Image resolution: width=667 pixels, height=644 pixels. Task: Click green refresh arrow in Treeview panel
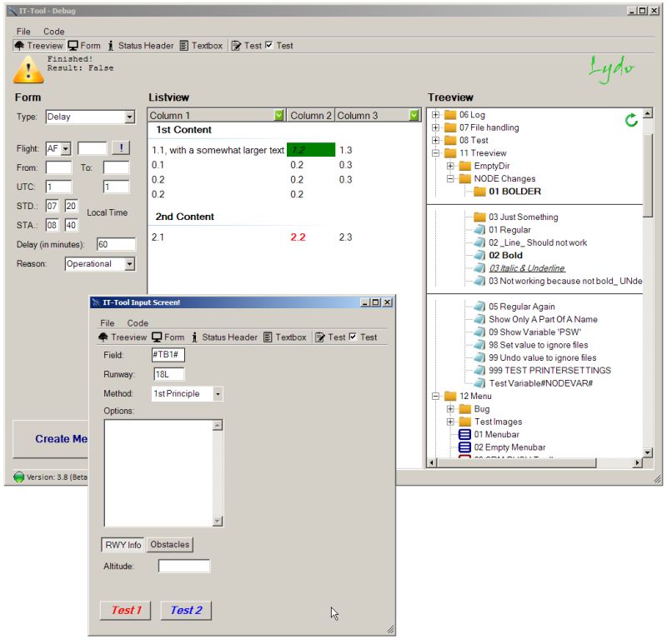point(631,120)
